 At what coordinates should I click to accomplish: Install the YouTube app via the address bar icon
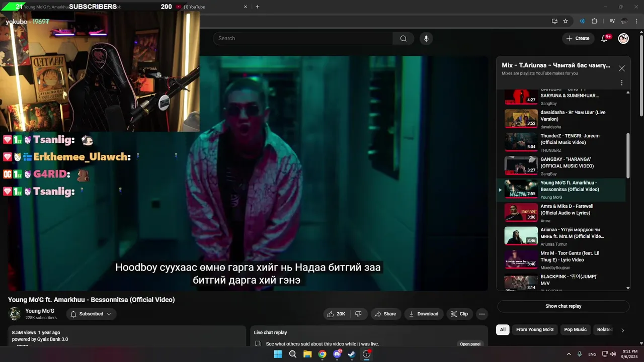(554, 21)
